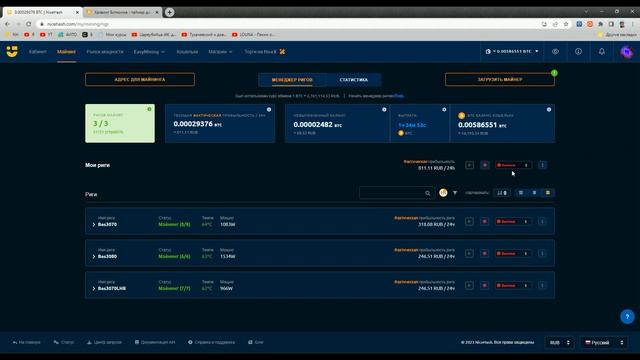Image resolution: width=640 pixels, height=360 pixels.
Task: Open the BTC wallet balance dropdown in header
Action: [512, 51]
